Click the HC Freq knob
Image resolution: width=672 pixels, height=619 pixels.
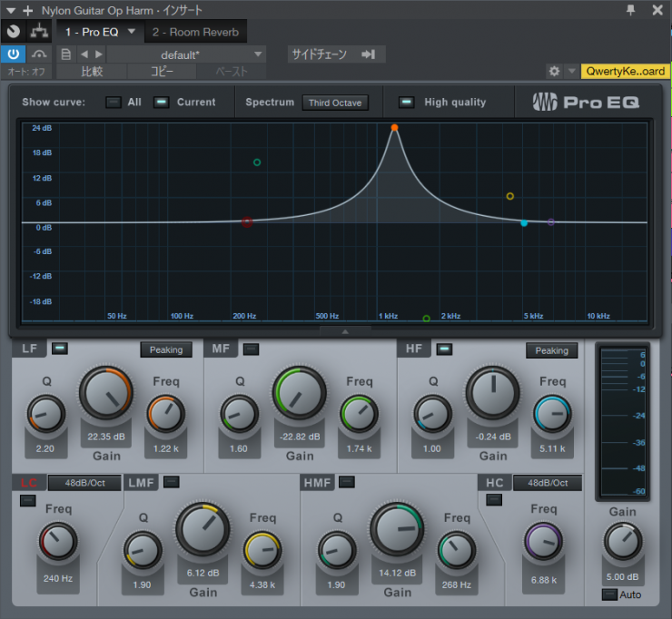click(543, 542)
